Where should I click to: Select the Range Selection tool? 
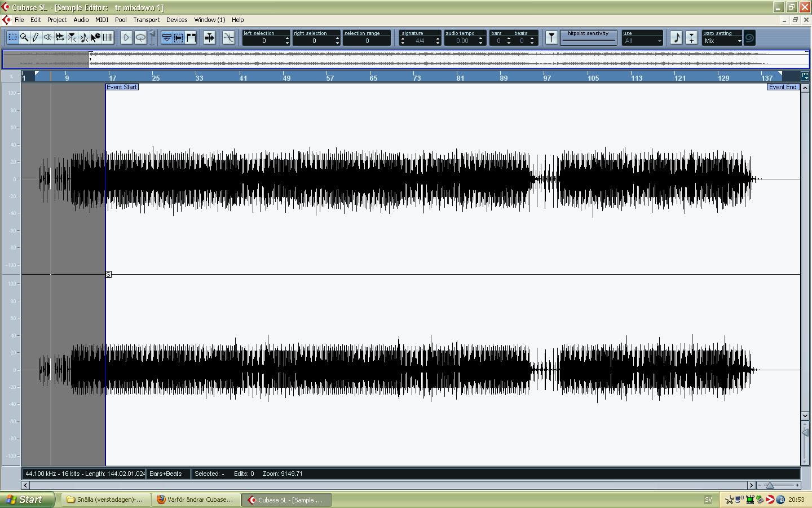click(12, 38)
